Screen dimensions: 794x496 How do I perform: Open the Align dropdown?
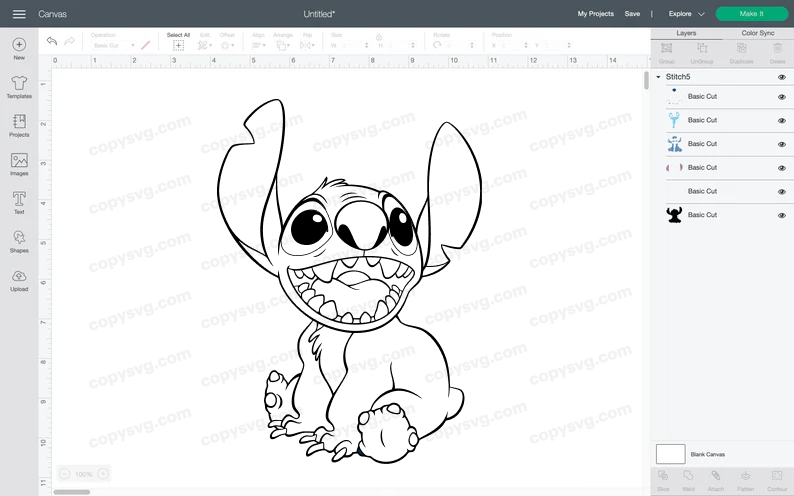coord(258,46)
